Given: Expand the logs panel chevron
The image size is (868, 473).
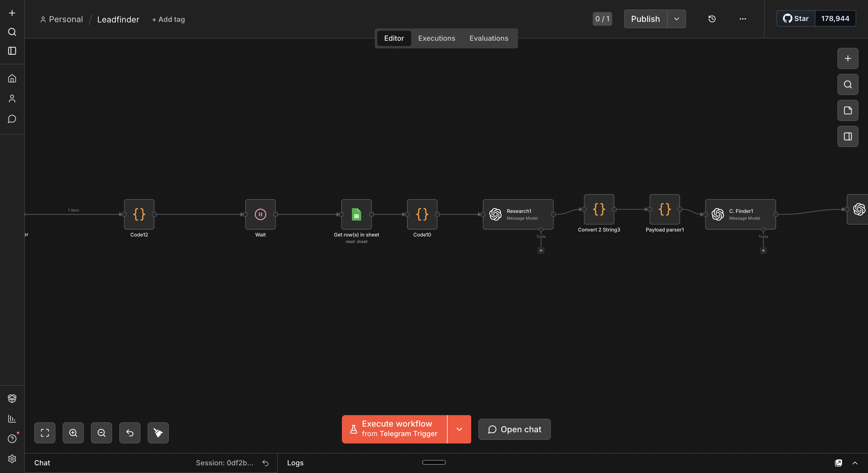Looking at the screenshot, I should coord(855,463).
